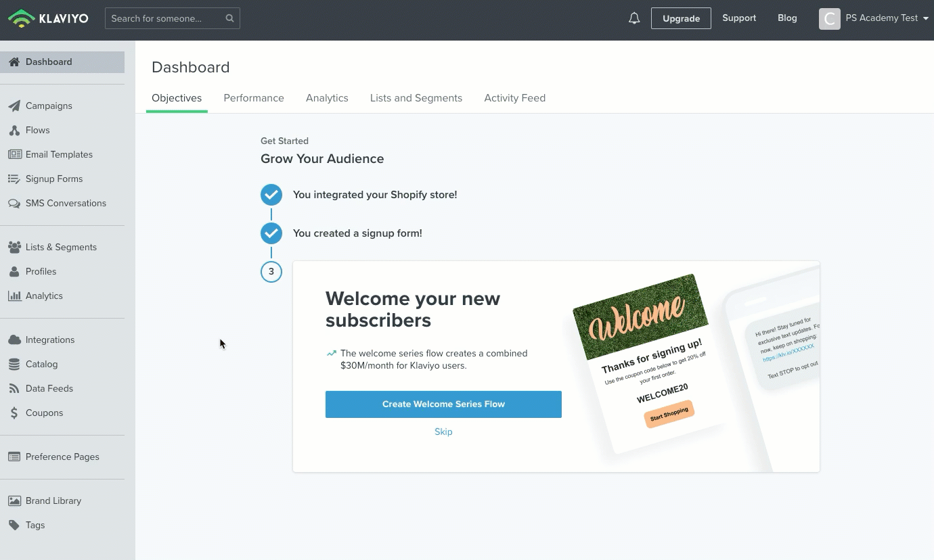Open the notifications bell icon

pos(634,19)
